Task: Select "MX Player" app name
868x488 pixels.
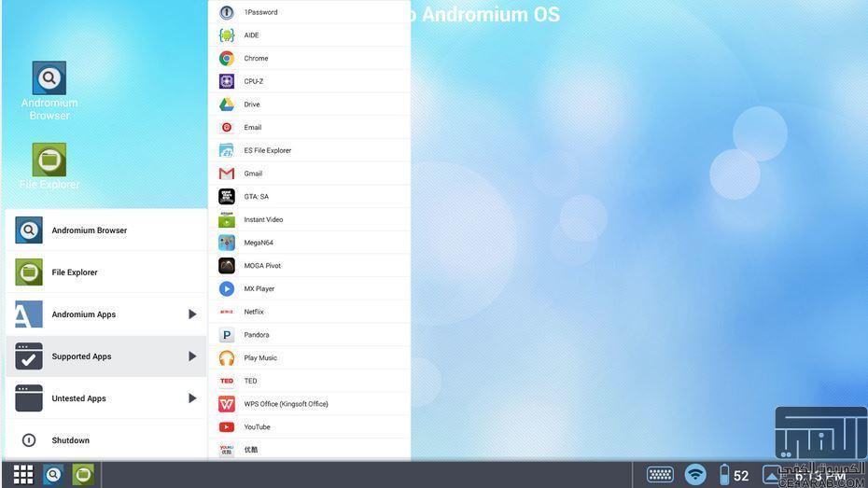Action: 259,289
